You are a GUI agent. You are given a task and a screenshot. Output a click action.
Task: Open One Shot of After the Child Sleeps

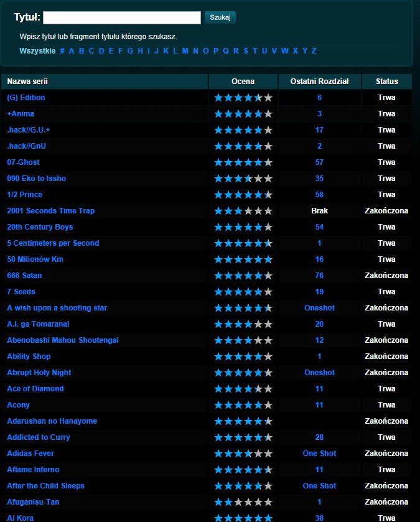pos(319,486)
